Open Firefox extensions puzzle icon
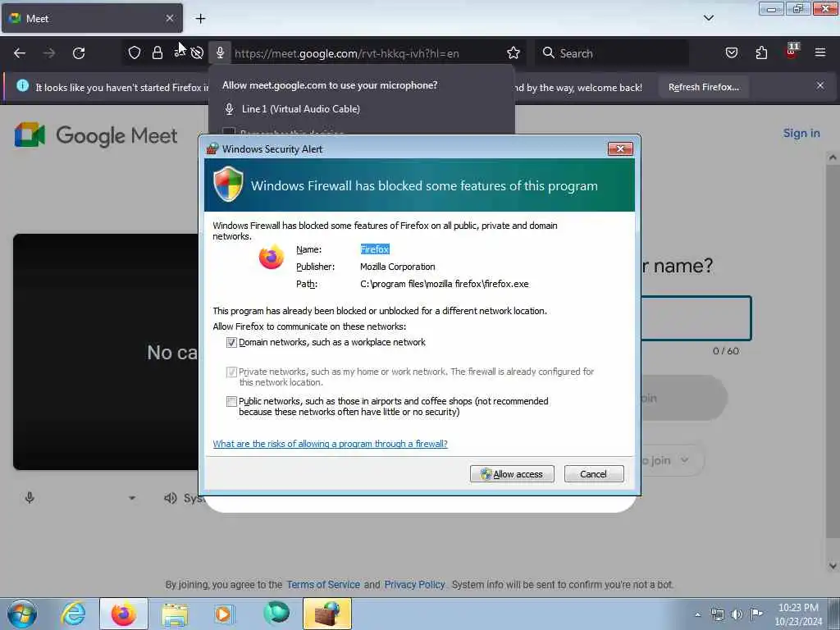 pos(761,52)
